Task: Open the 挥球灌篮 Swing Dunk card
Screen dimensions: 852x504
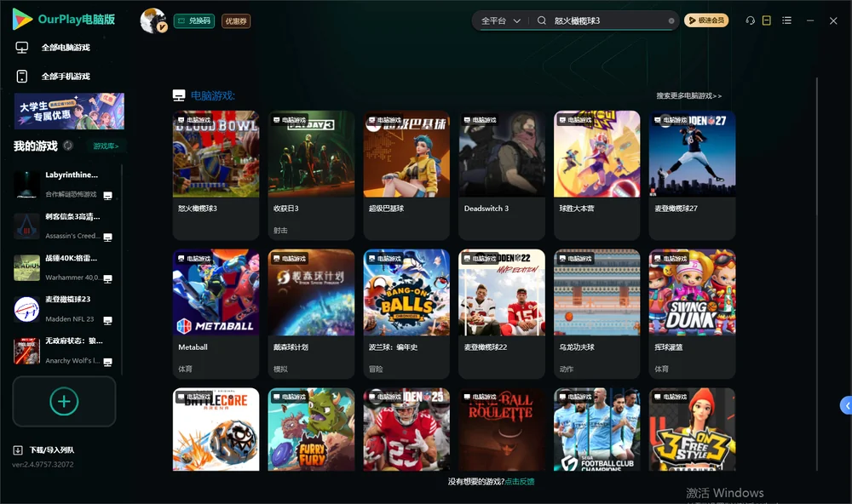Action: [x=692, y=313]
